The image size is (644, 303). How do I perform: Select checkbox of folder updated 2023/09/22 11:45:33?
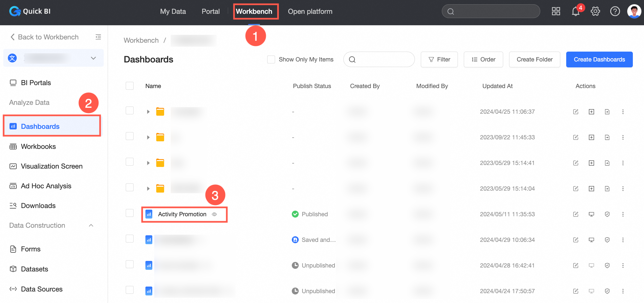coord(130,136)
